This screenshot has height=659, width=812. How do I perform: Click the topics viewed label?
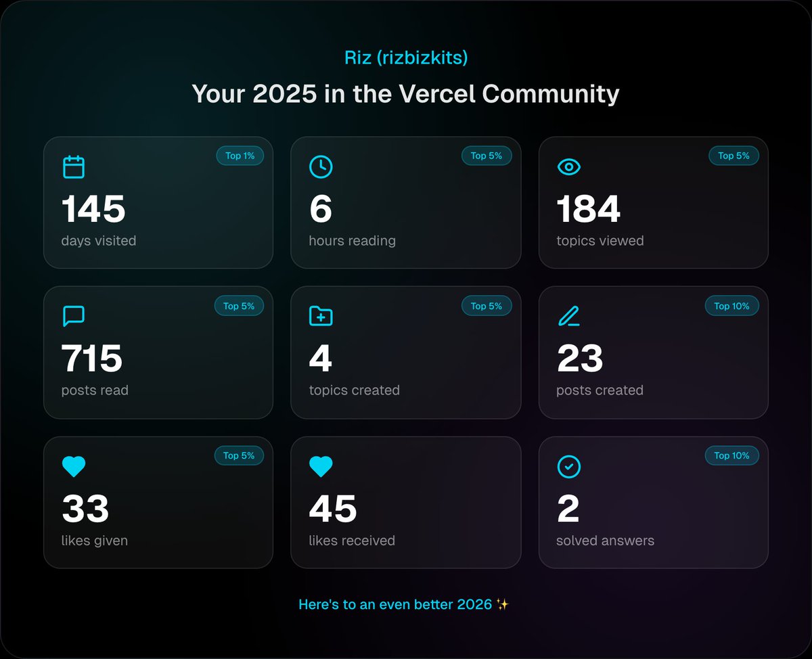click(x=600, y=241)
